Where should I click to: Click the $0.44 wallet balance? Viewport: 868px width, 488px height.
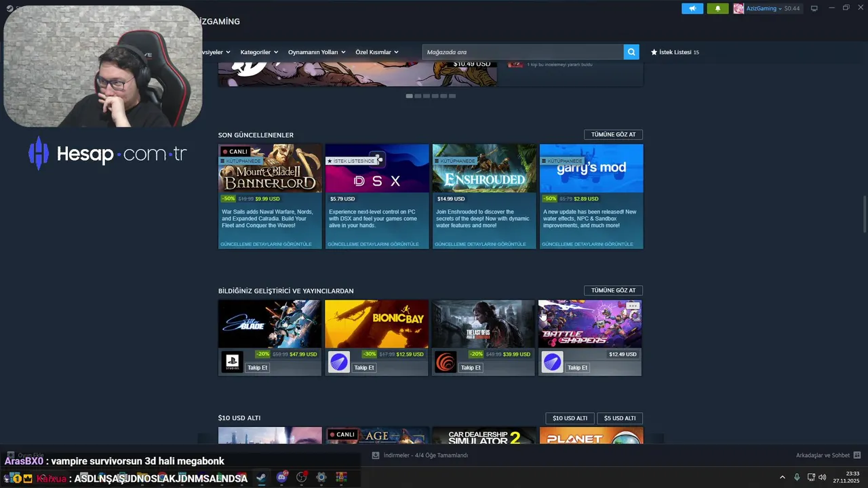point(792,9)
